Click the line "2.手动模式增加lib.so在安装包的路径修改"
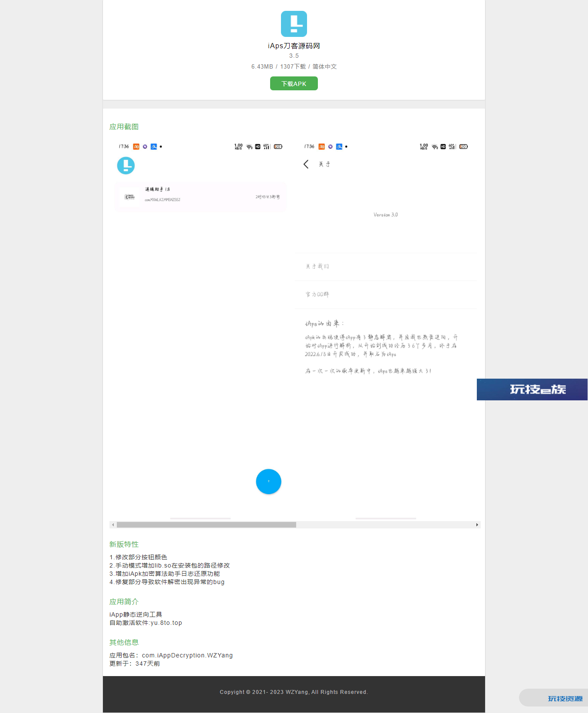The height and width of the screenshot is (713, 588). click(x=169, y=565)
